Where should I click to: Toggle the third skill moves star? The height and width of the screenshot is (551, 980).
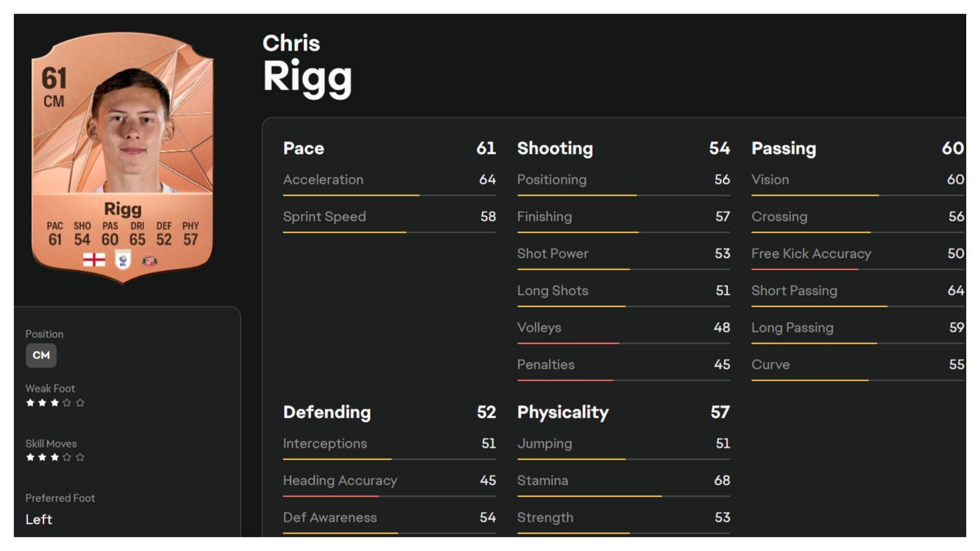54,458
